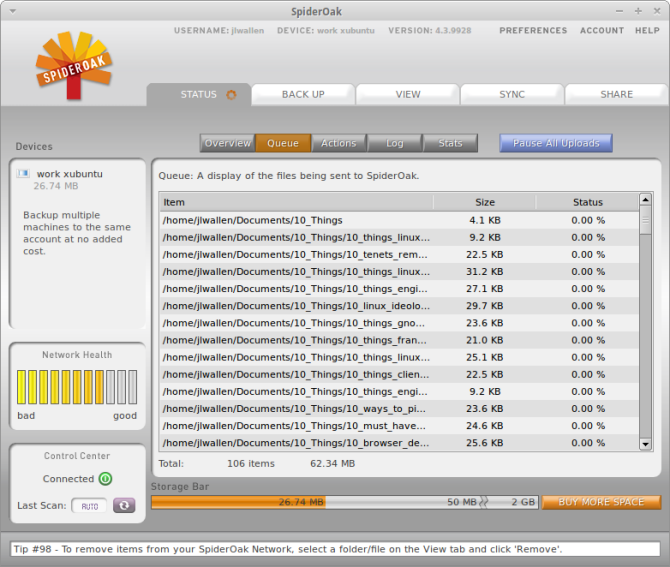Select row /home/jlwallen/Documents/10_Things

click(x=399, y=220)
